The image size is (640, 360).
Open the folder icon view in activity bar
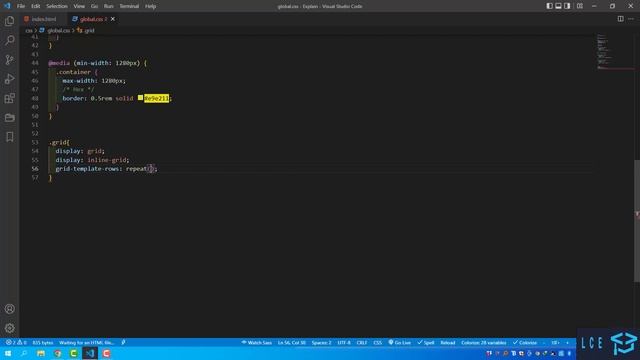[9, 118]
